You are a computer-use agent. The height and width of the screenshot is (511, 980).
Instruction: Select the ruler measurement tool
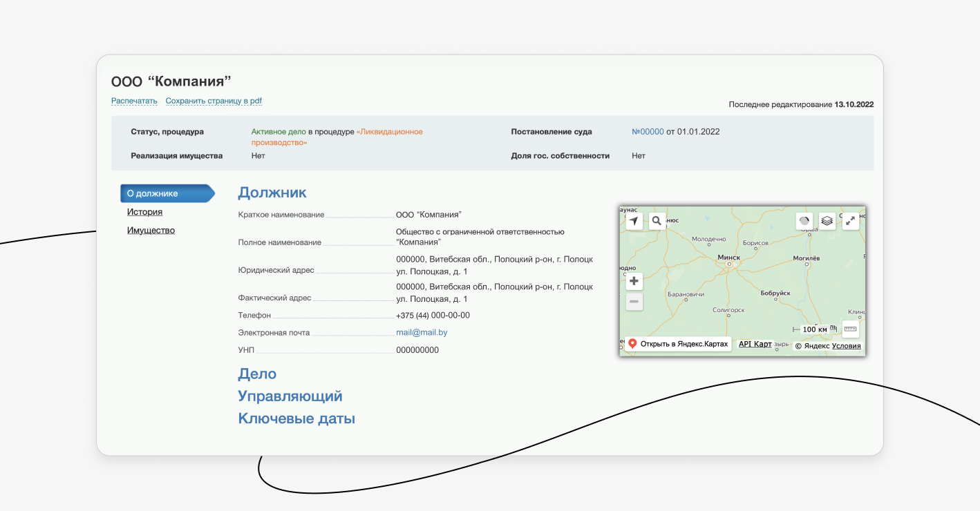(851, 329)
